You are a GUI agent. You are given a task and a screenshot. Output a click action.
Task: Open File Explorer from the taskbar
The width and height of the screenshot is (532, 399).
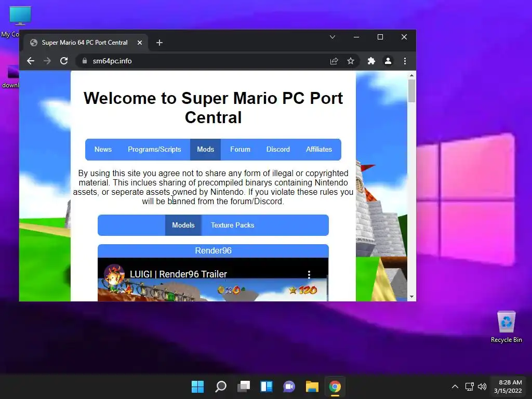point(312,387)
